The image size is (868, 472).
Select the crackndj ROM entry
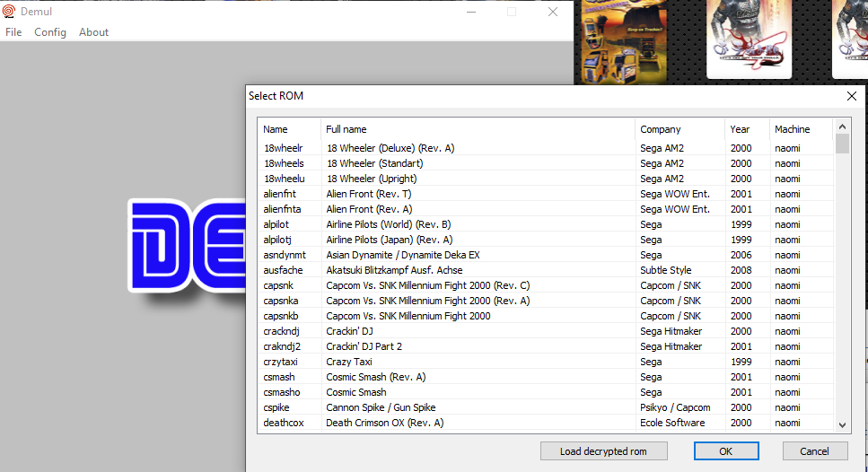(546, 331)
